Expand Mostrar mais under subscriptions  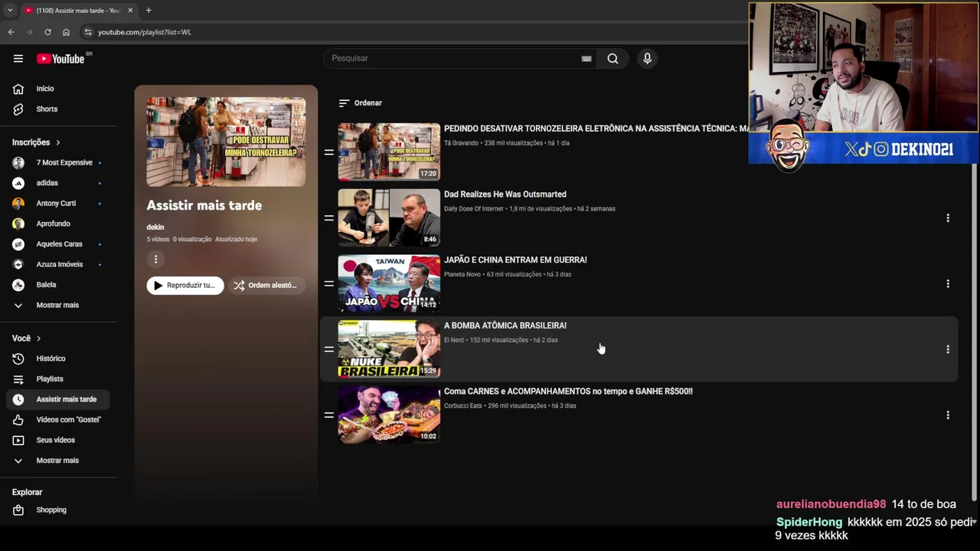[x=57, y=305]
